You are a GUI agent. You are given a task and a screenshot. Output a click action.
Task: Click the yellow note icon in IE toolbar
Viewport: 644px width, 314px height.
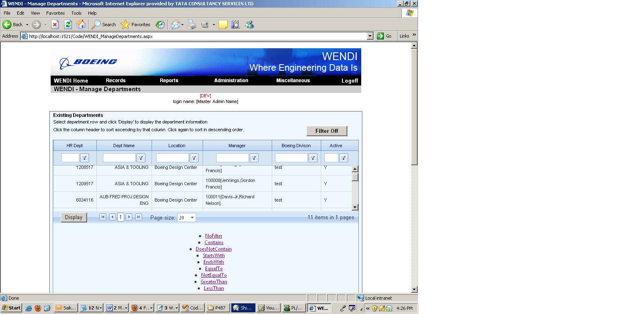click(223, 25)
